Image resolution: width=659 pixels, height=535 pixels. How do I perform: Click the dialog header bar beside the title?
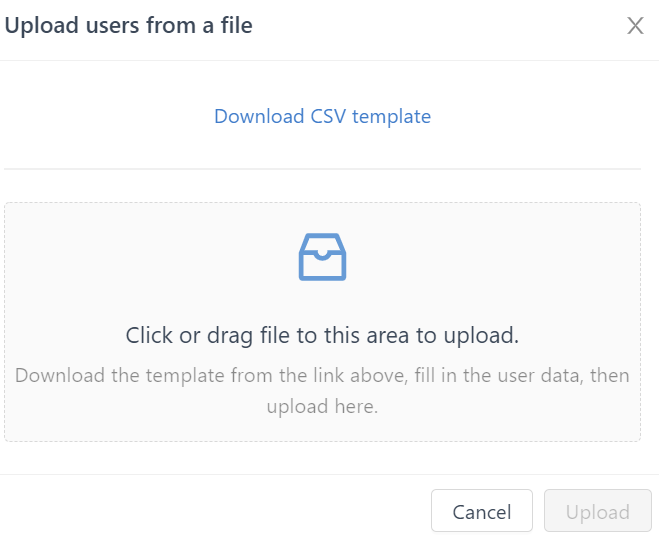pyautogui.click(x=440, y=26)
